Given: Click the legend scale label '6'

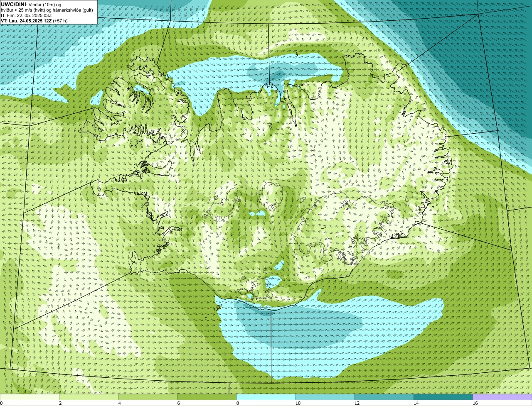Looking at the screenshot, I should coord(179,403).
